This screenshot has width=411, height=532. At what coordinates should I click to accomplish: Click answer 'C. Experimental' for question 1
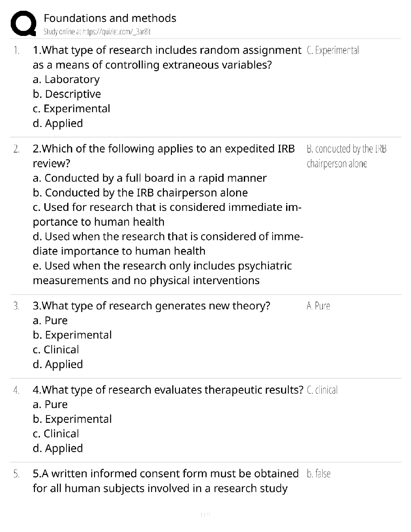(333, 50)
